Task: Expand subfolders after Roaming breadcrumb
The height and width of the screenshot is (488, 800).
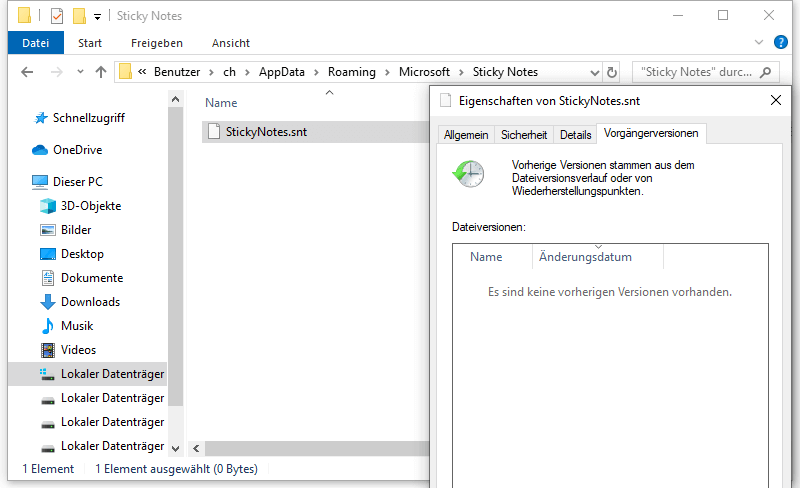Action: 387,72
